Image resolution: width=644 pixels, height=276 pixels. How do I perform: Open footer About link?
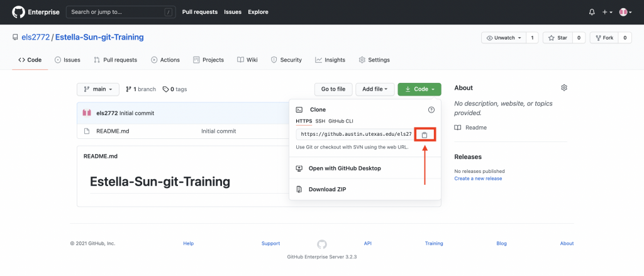tap(567, 243)
